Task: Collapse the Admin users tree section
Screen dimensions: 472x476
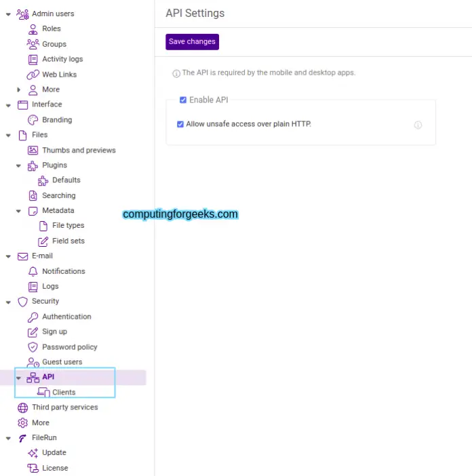Action: pos(8,14)
